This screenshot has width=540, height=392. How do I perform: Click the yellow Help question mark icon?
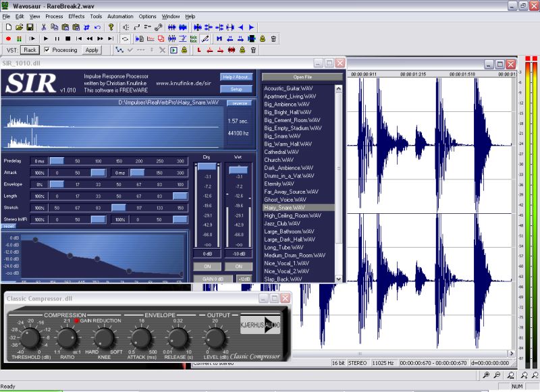click(x=111, y=27)
